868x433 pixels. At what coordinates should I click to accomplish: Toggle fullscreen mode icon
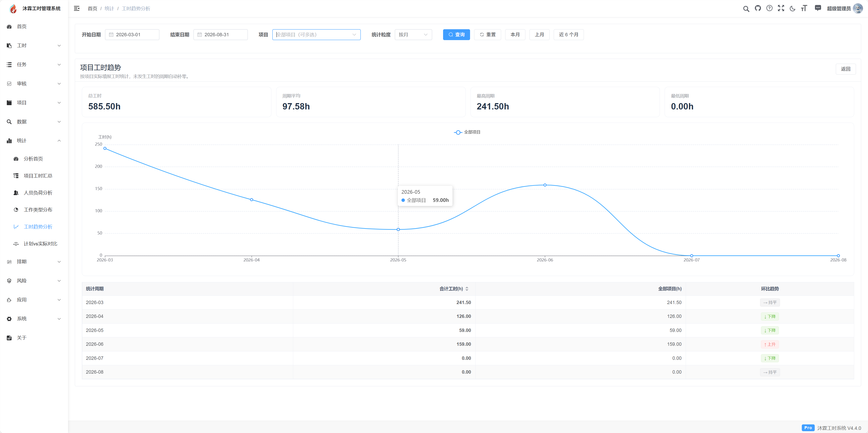781,8
